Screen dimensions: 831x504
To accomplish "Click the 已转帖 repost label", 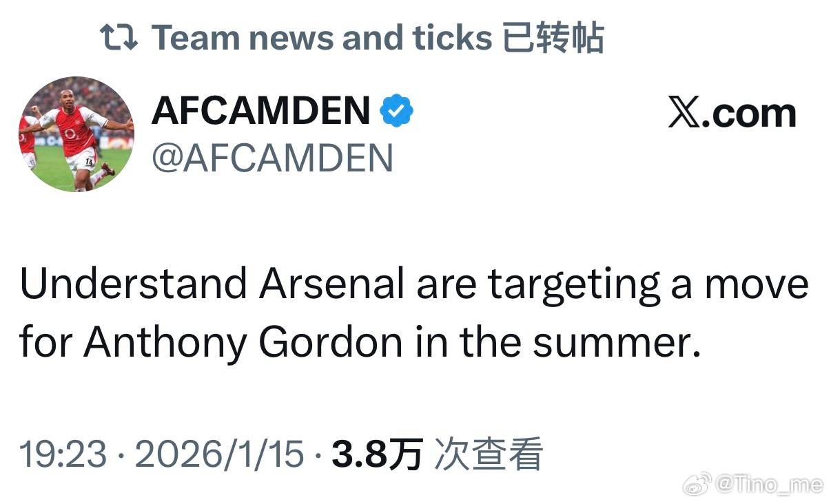I will point(553,37).
